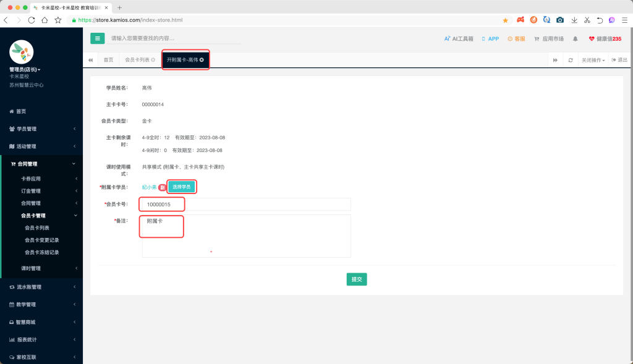The image size is (633, 364).
Task: Open the browser home page button
Action: [x=45, y=20]
